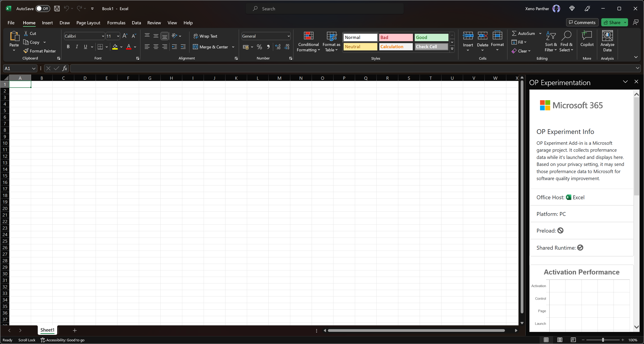Toggle Wrap Text
Screen dimensions: 644x344
coord(205,36)
